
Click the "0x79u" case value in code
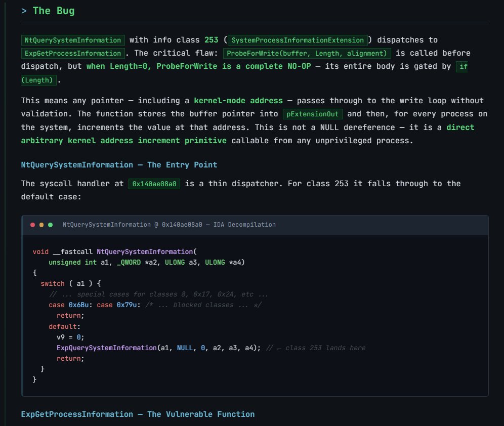127,305
